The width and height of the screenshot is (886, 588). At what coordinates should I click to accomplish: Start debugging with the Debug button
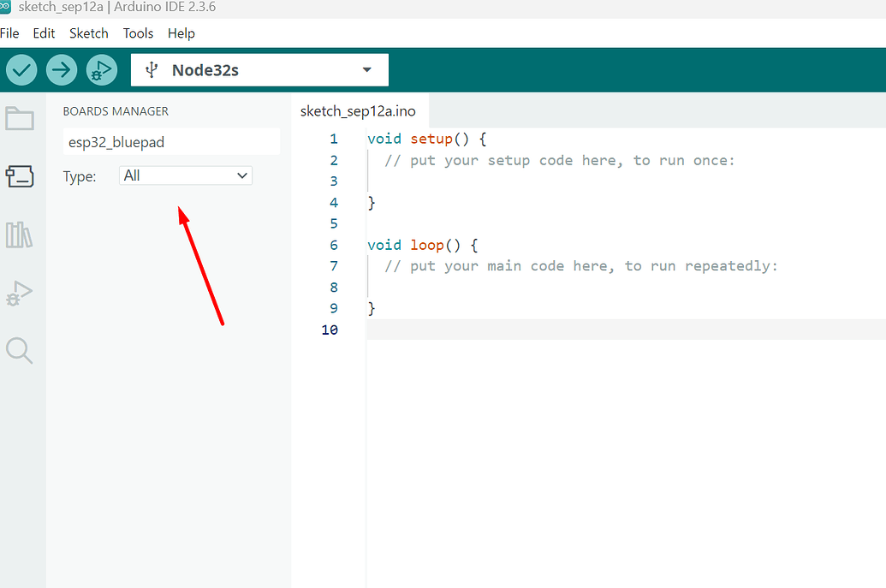point(102,70)
